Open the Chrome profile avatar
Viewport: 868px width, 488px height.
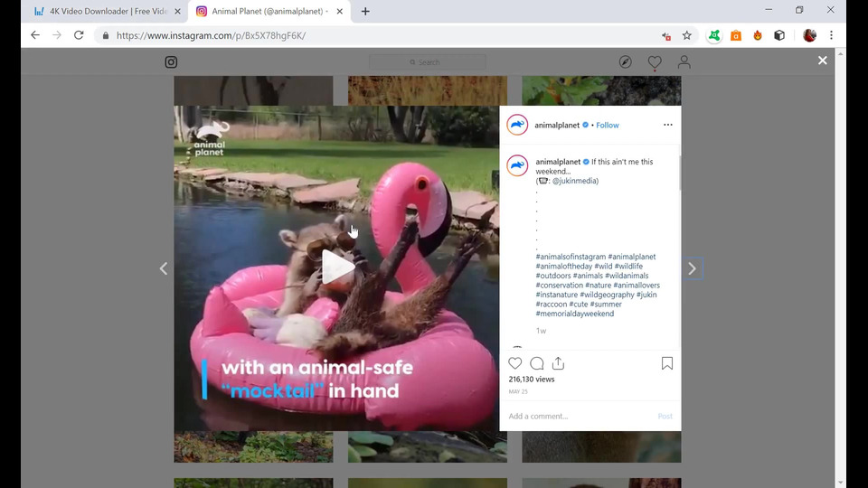(809, 35)
